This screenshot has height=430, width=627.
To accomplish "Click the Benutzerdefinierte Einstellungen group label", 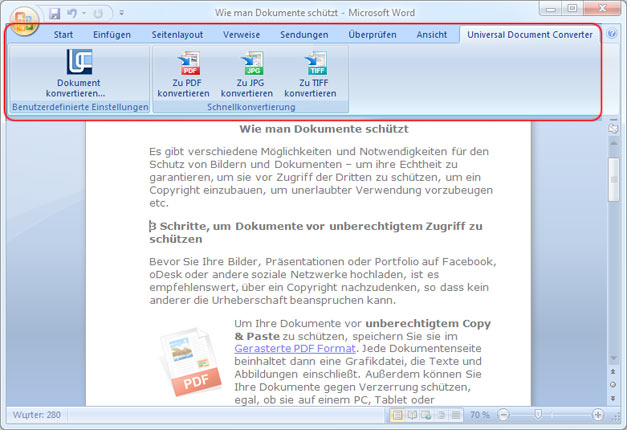I will tap(80, 107).
